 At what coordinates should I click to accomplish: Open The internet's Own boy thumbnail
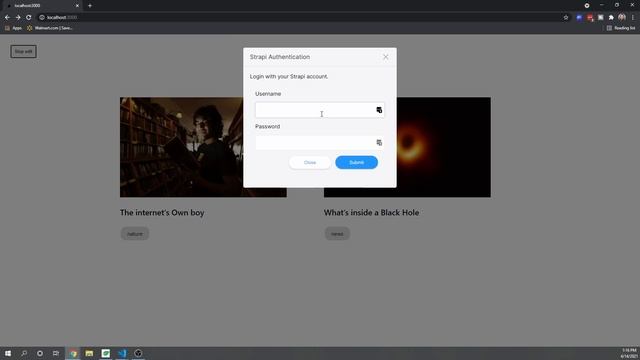point(182,147)
